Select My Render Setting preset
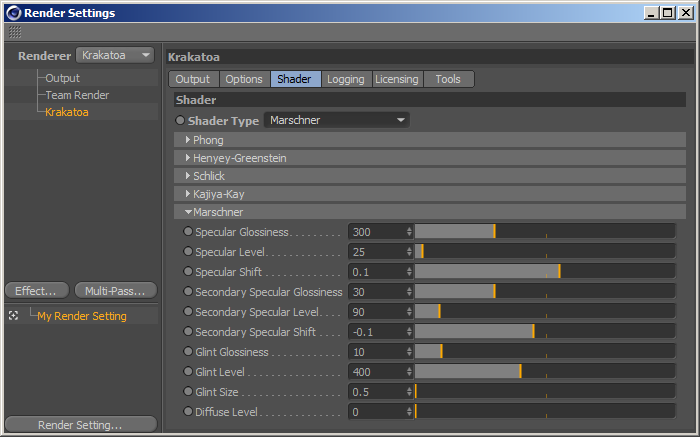 82,316
